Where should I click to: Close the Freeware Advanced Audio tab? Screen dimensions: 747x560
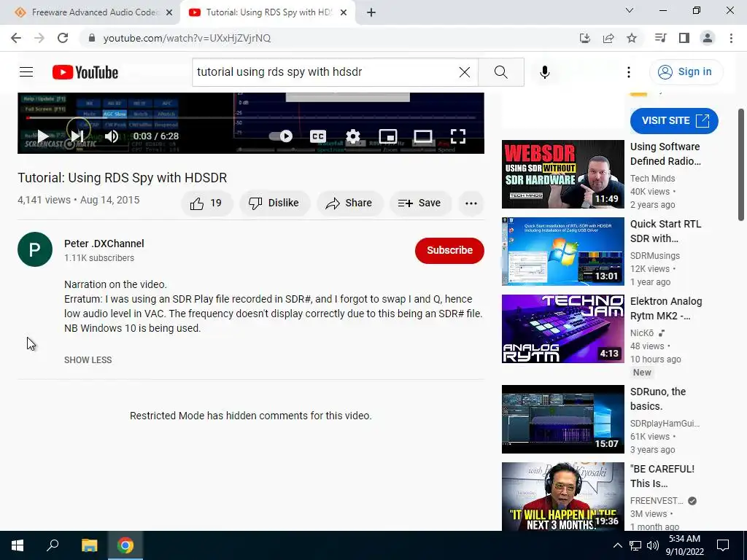(x=169, y=13)
